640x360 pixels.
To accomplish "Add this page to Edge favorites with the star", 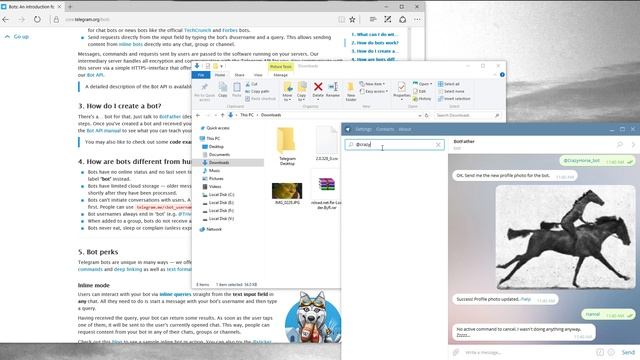I will (x=352, y=19).
